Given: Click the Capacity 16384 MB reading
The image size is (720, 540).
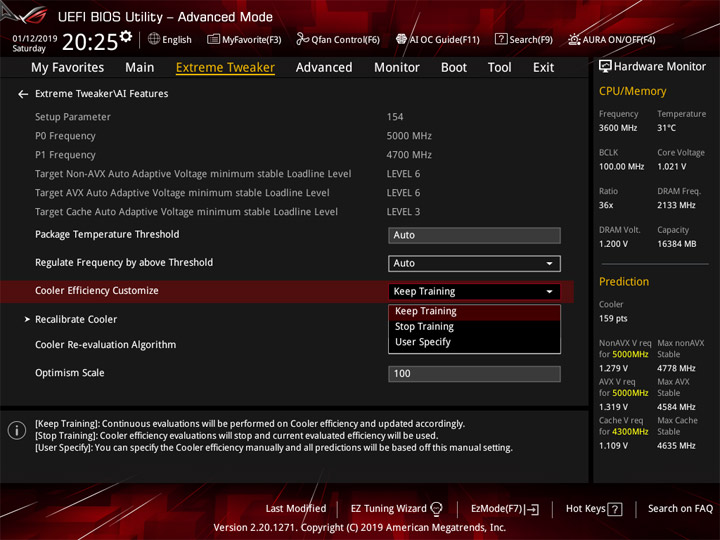Looking at the screenshot, I should pos(677,244).
